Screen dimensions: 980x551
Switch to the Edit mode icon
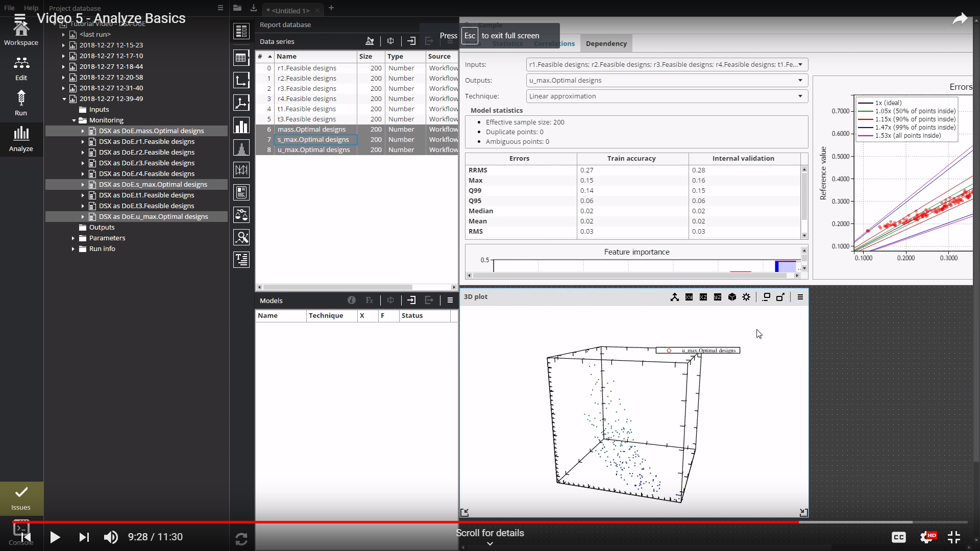point(21,68)
